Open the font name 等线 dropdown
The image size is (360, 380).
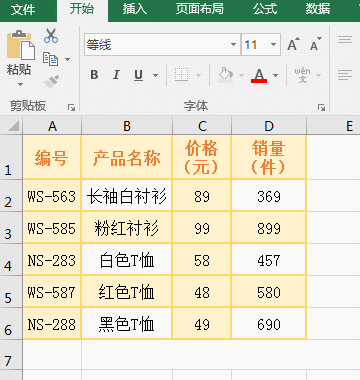(x=233, y=45)
